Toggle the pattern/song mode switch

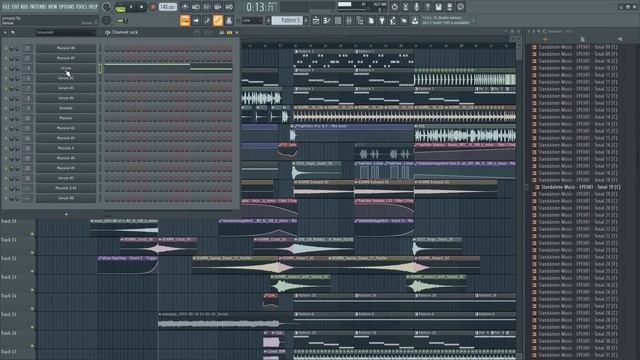[x=120, y=7]
